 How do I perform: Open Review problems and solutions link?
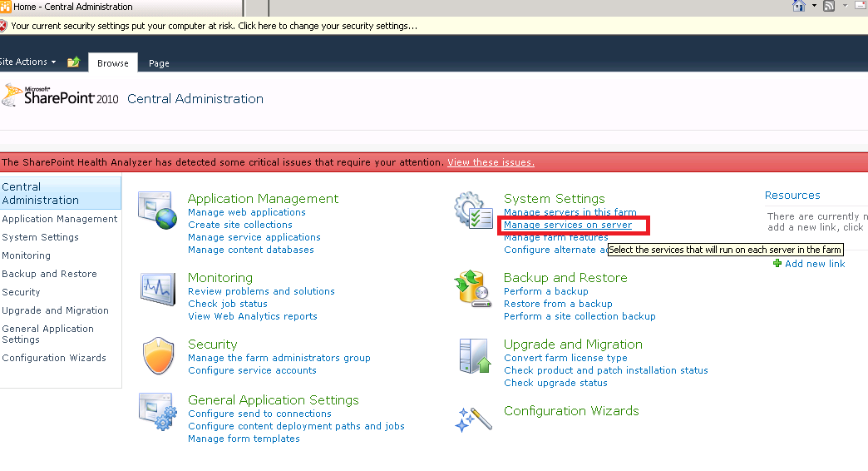pyautogui.click(x=261, y=291)
